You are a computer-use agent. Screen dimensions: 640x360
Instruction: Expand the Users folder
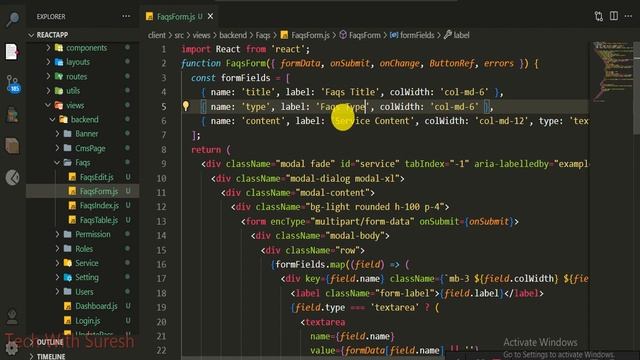[x=57, y=292]
